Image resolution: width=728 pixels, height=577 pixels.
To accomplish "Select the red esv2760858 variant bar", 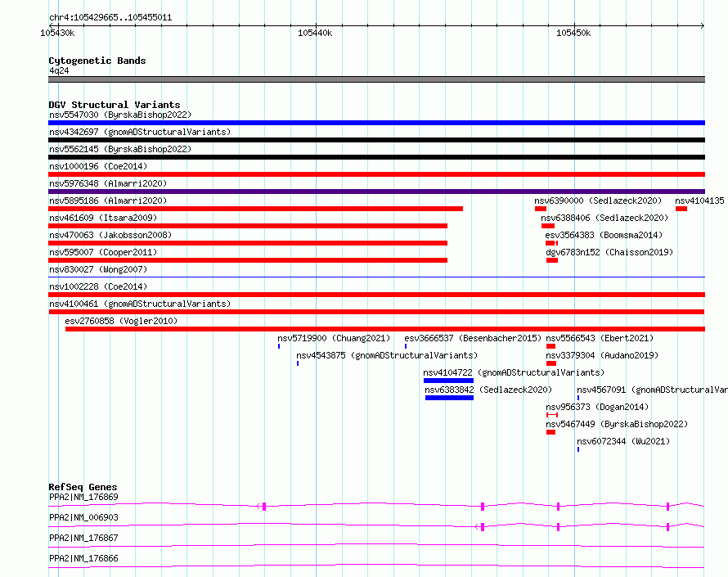I will point(385,329).
